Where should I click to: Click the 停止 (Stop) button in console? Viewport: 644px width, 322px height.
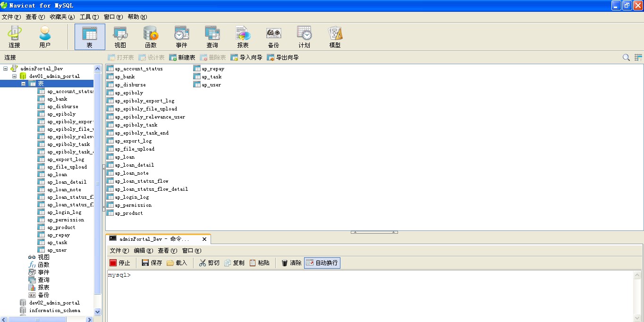[x=120, y=263]
